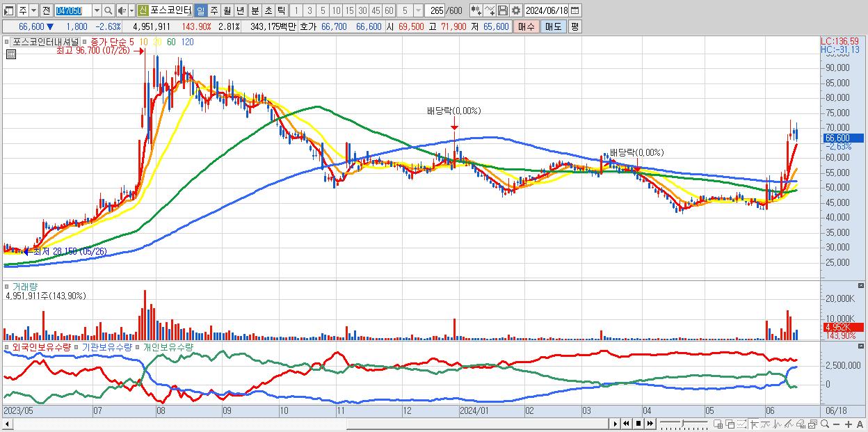The height and width of the screenshot is (432, 868).
Task: Save chart settings with the floppy disk icon
Action: 502,10
